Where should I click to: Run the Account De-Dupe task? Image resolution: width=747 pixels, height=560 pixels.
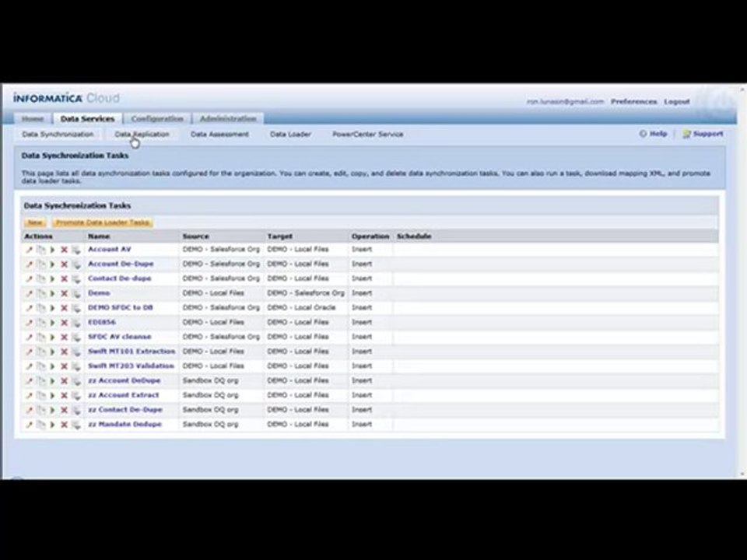(52, 264)
